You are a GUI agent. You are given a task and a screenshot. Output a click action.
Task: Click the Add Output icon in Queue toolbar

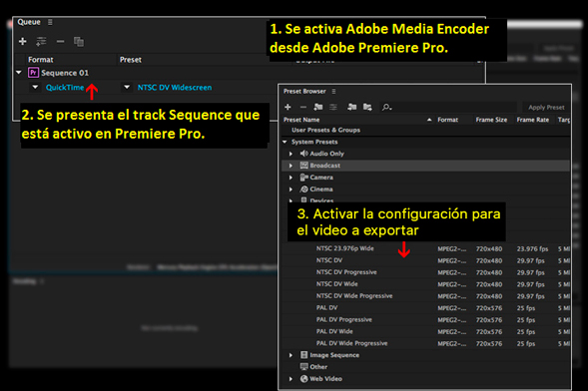[x=41, y=41]
